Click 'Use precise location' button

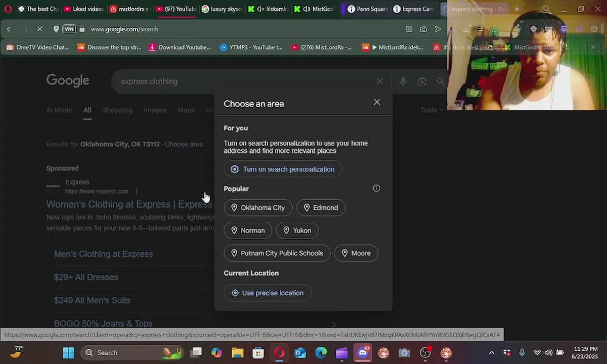(x=268, y=293)
